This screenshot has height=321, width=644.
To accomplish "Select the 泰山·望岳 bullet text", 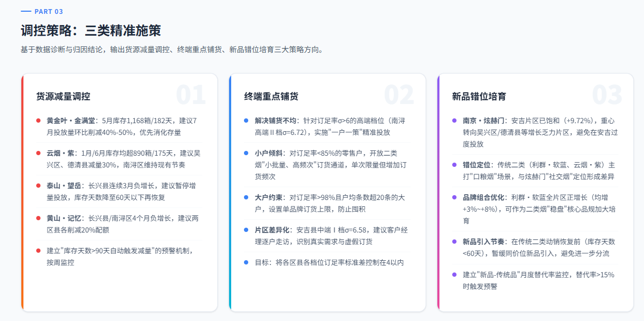I will pyautogui.click(x=123, y=191).
